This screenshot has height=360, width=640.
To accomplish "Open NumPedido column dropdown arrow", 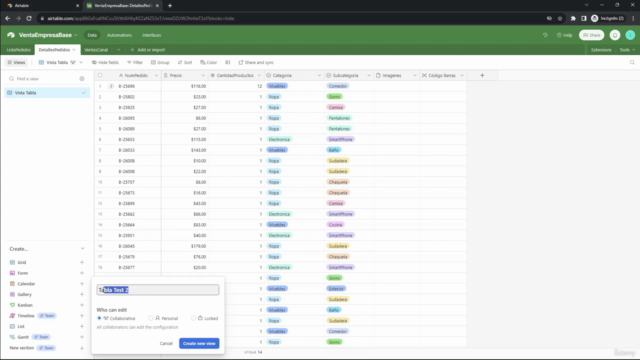I will pyautogui.click(x=156, y=76).
